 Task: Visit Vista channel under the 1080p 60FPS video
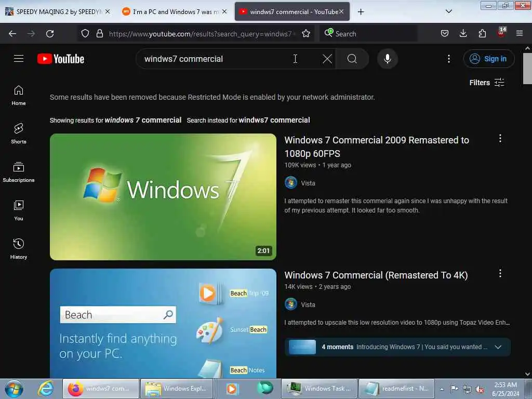click(308, 183)
